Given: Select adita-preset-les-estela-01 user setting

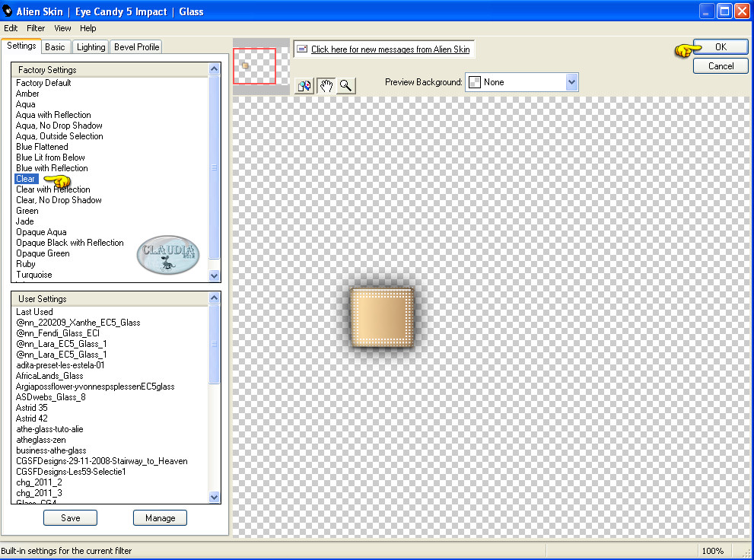Looking at the screenshot, I should [x=60, y=365].
